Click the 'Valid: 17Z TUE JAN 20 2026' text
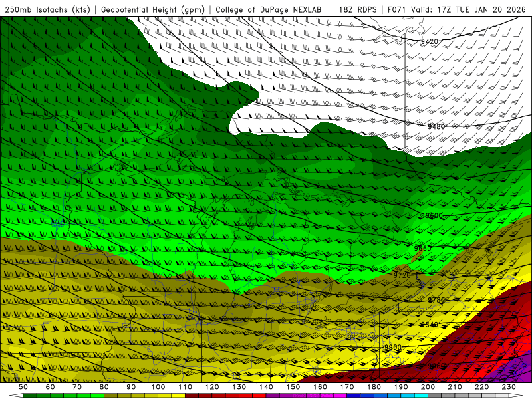532x399 pixels. click(469, 9)
